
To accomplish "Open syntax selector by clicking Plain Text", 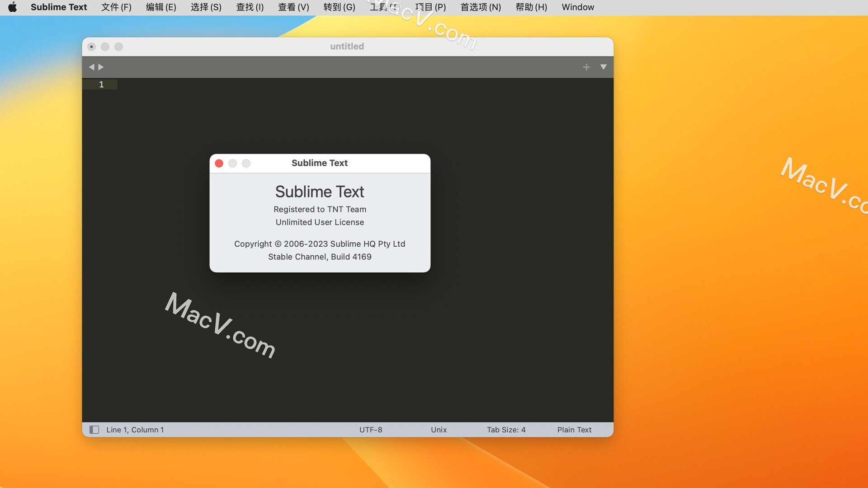I will pos(574,430).
